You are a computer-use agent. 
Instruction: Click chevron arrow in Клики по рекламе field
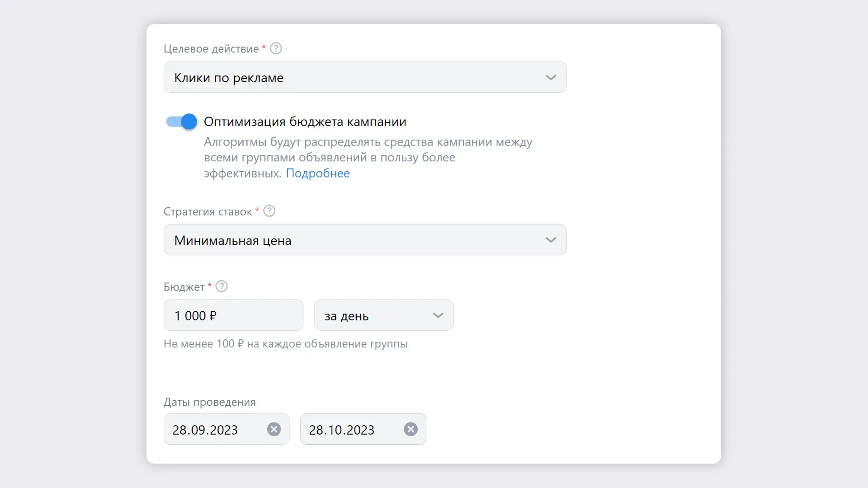551,77
